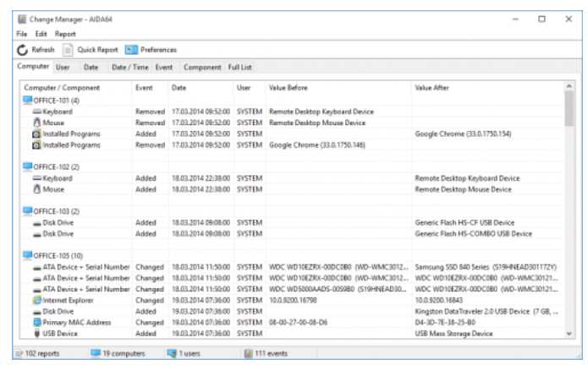Click the Disk Drive icon for HS-CF device
588x365 pixels.
36,224
